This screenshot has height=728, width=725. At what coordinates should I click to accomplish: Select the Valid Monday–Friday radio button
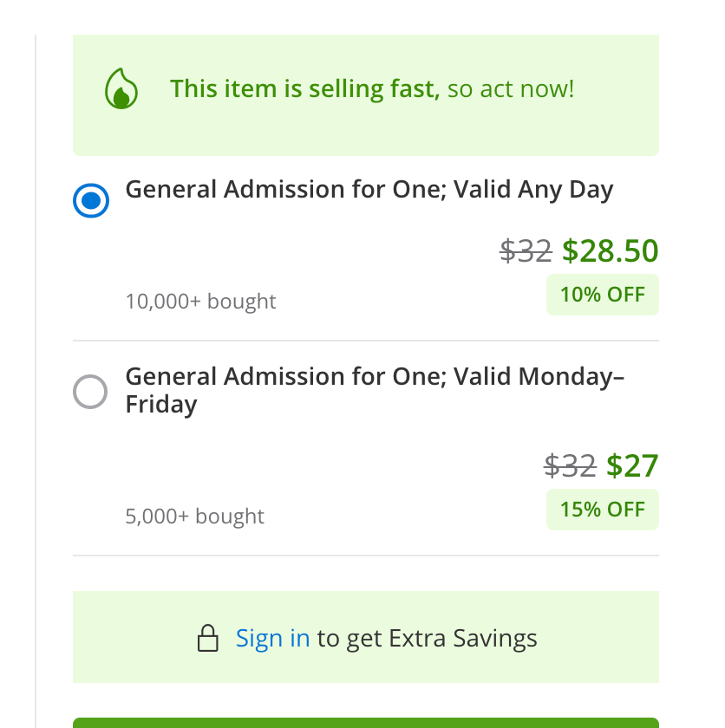point(90,392)
